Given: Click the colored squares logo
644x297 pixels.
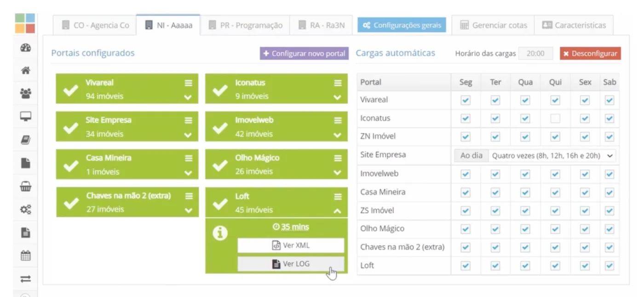Looking at the screenshot, I should [25, 23].
